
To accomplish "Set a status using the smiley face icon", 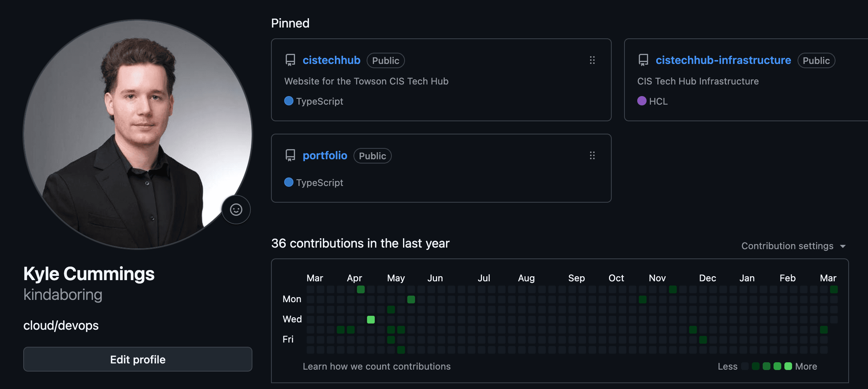I will click(236, 209).
